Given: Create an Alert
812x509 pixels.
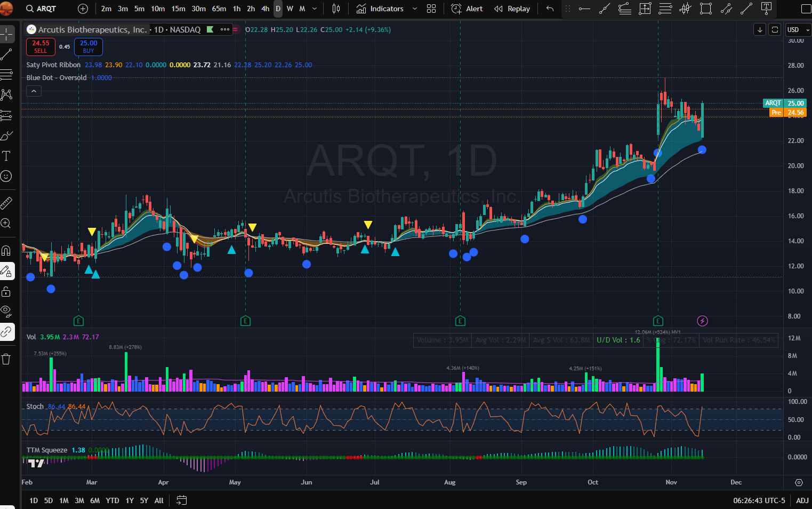Looking at the screenshot, I should pyautogui.click(x=467, y=9).
